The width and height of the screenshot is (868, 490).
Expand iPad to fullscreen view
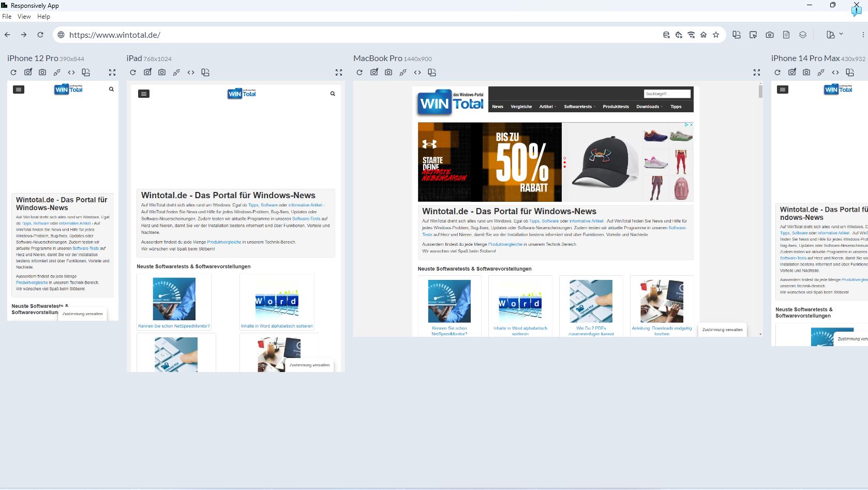click(x=339, y=72)
